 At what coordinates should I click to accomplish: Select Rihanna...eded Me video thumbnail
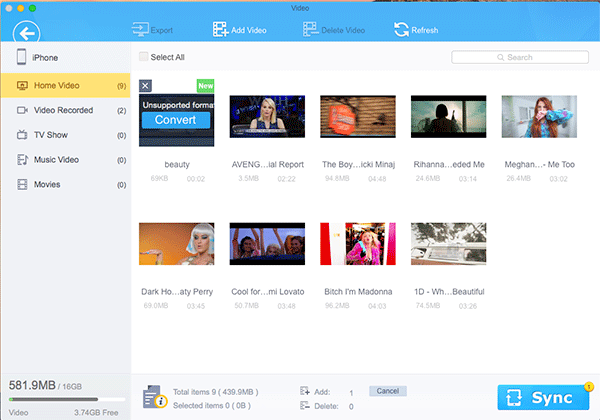click(448, 116)
